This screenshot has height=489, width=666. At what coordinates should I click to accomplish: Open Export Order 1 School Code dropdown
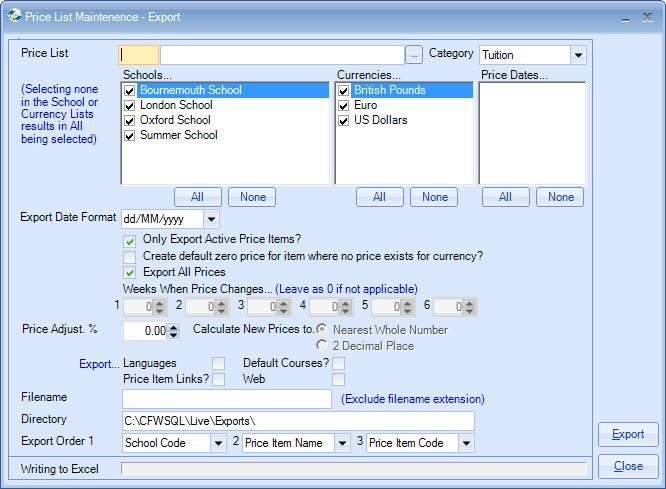point(218,443)
